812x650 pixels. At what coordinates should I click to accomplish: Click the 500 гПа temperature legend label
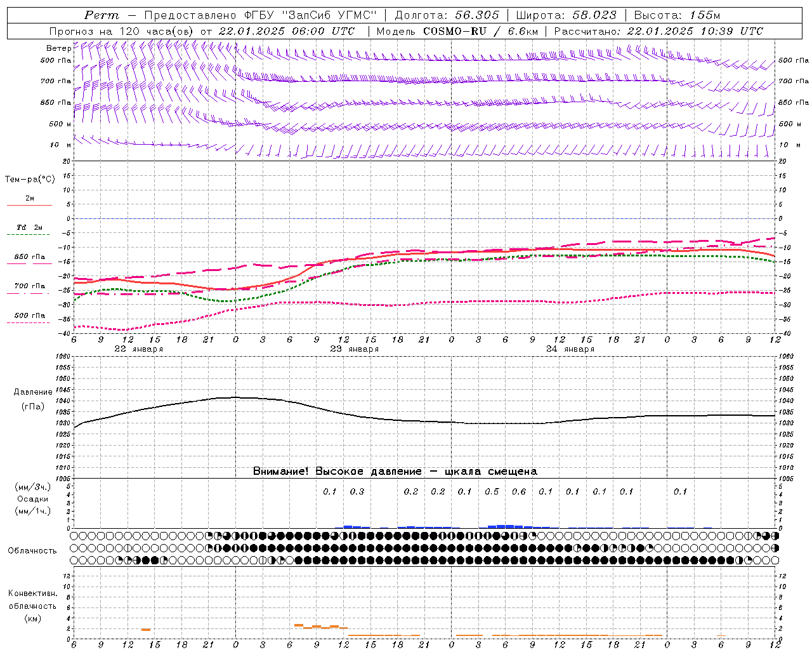[30, 315]
